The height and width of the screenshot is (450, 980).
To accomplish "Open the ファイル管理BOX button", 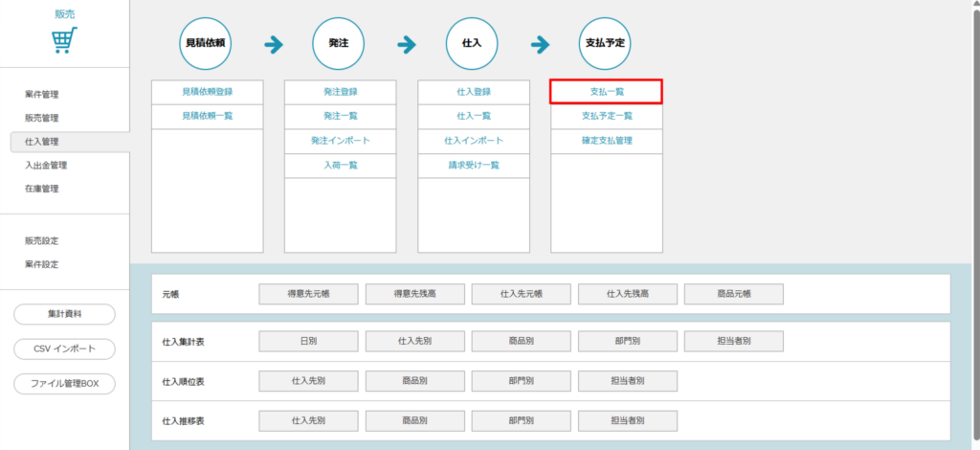I will (64, 384).
